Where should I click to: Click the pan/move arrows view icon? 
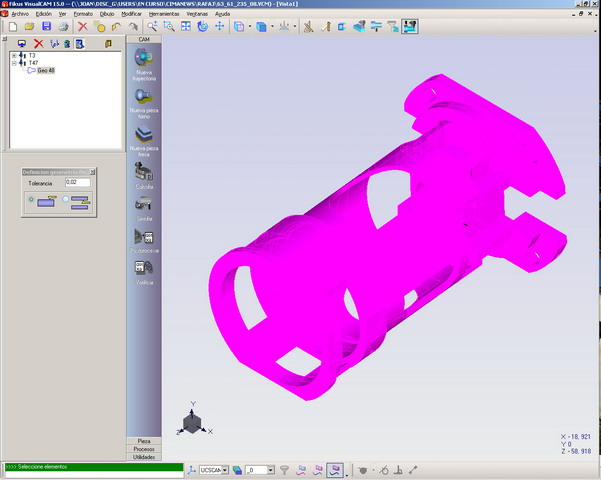tap(219, 27)
